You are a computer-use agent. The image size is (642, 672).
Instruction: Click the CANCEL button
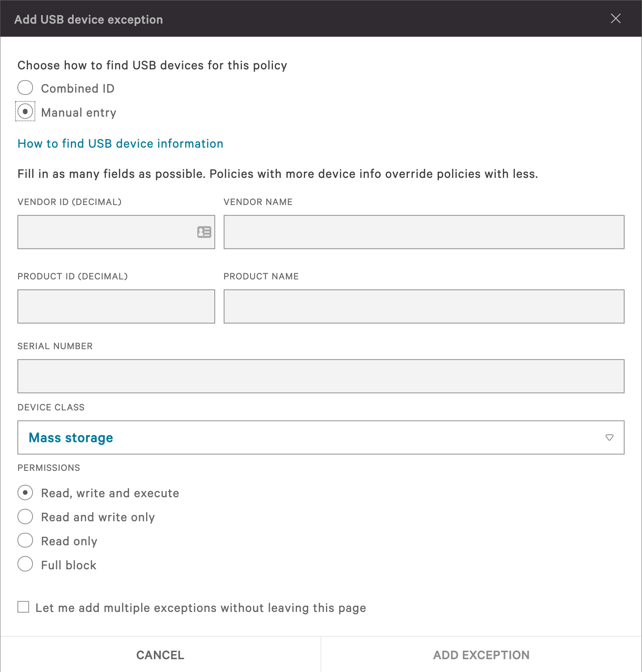[x=160, y=655]
